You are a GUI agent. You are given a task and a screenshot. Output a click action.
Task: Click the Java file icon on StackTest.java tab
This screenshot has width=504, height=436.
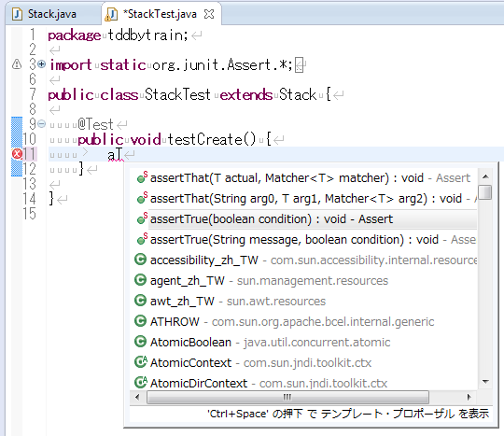coord(112,14)
